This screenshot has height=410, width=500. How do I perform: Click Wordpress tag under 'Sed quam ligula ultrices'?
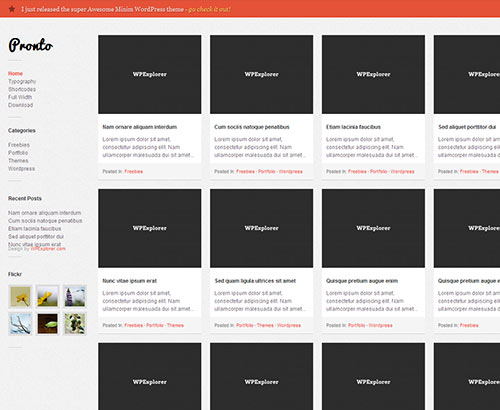[289, 325]
